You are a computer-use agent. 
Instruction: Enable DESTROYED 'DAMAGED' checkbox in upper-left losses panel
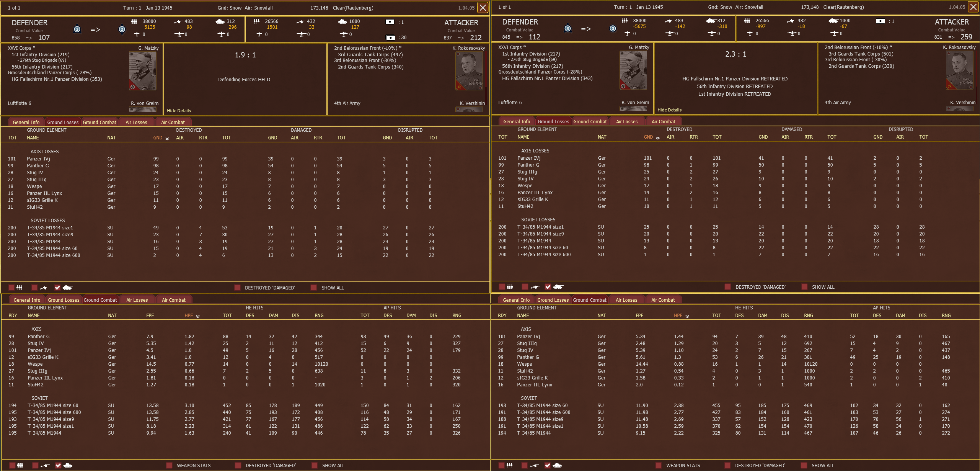coord(237,288)
